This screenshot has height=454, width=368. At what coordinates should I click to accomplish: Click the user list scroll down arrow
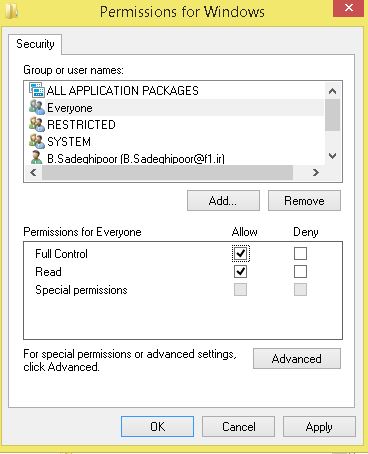332,156
